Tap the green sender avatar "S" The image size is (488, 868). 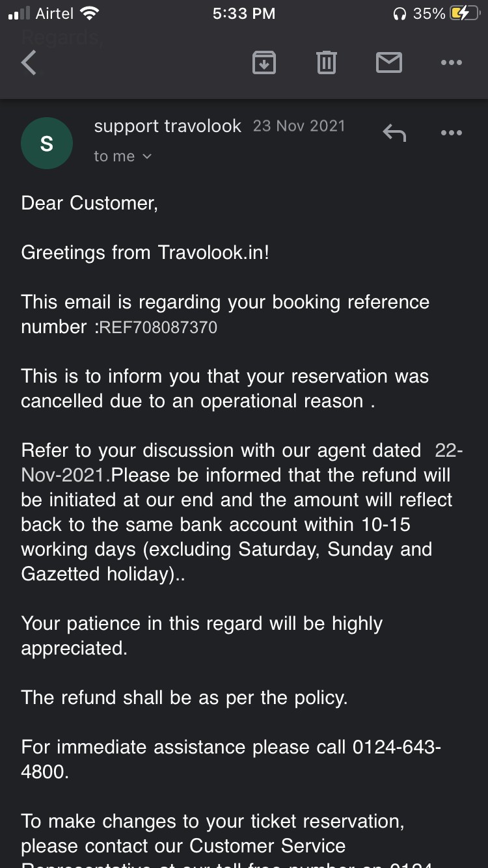pyautogui.click(x=47, y=144)
